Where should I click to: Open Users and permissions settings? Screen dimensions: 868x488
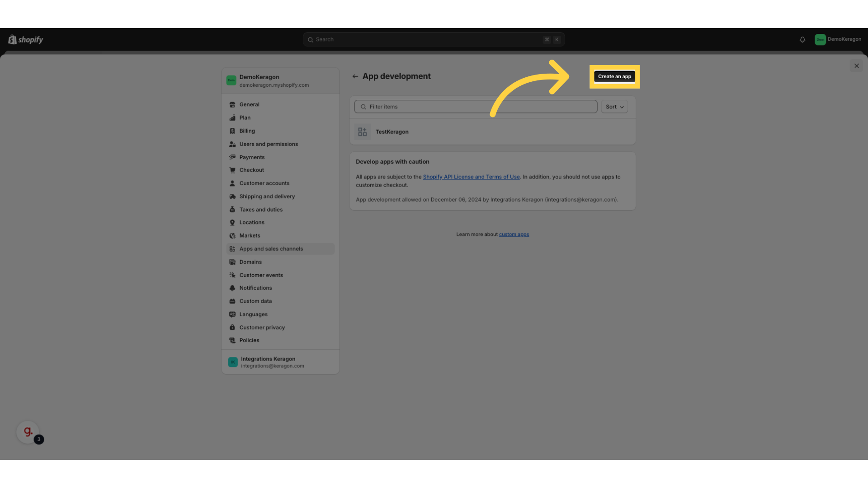(280, 144)
